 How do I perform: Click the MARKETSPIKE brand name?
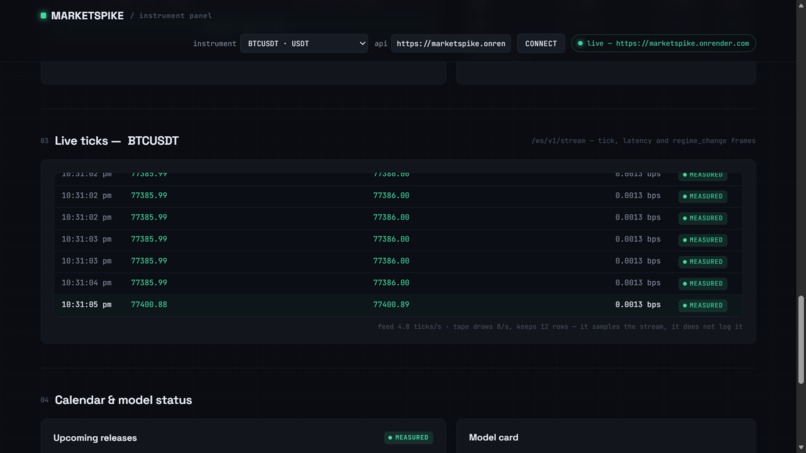87,16
